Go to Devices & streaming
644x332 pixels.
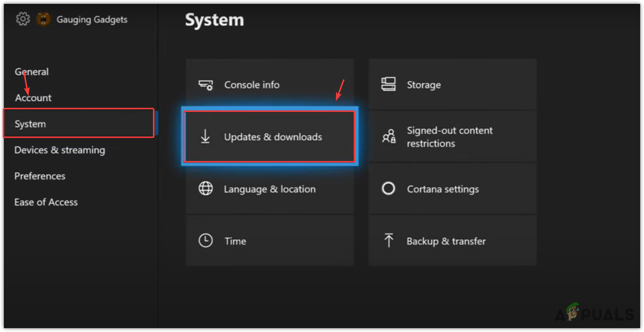60,150
